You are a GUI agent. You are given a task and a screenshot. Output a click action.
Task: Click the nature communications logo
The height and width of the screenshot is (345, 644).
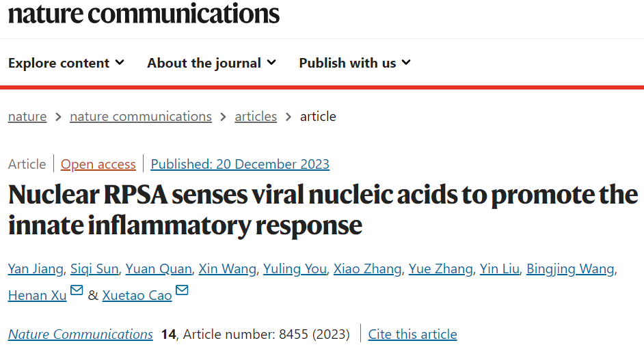144,14
